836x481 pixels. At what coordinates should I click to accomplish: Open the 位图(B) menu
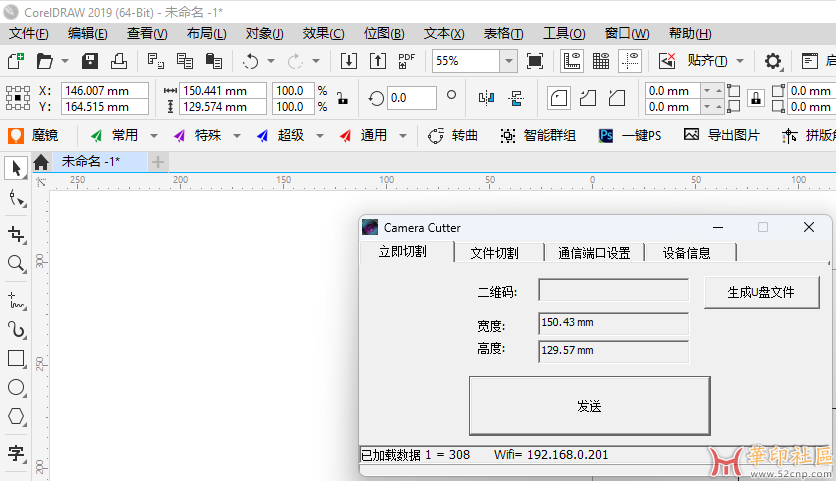(x=384, y=34)
